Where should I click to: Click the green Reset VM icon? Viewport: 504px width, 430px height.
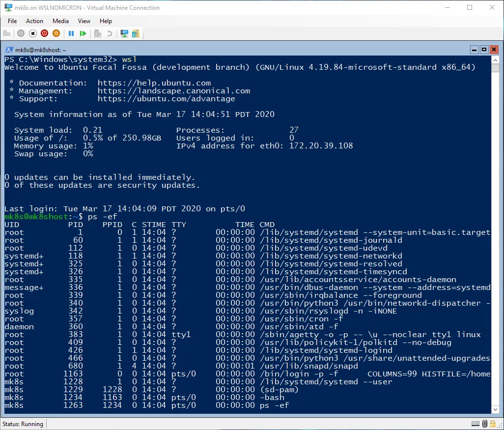point(83,33)
